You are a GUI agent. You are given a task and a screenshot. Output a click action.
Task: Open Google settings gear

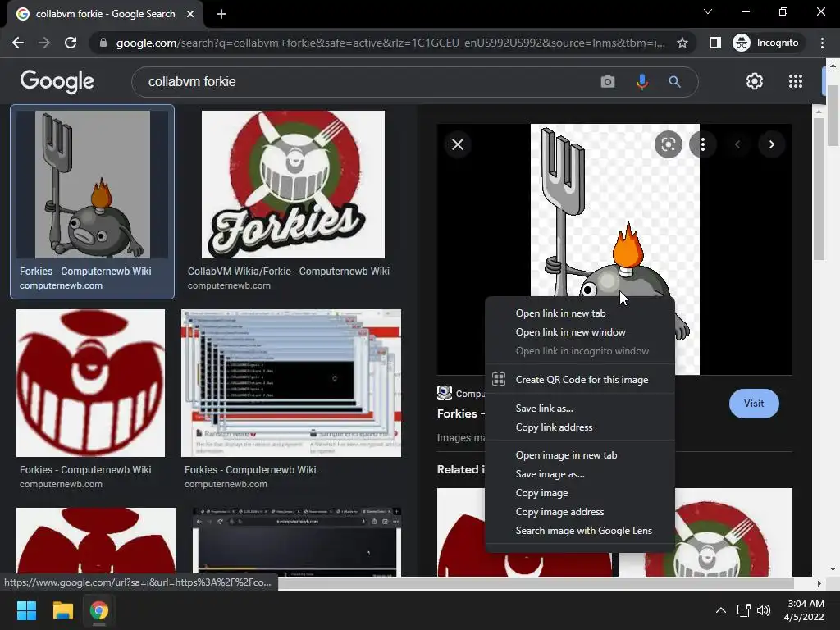tap(755, 81)
